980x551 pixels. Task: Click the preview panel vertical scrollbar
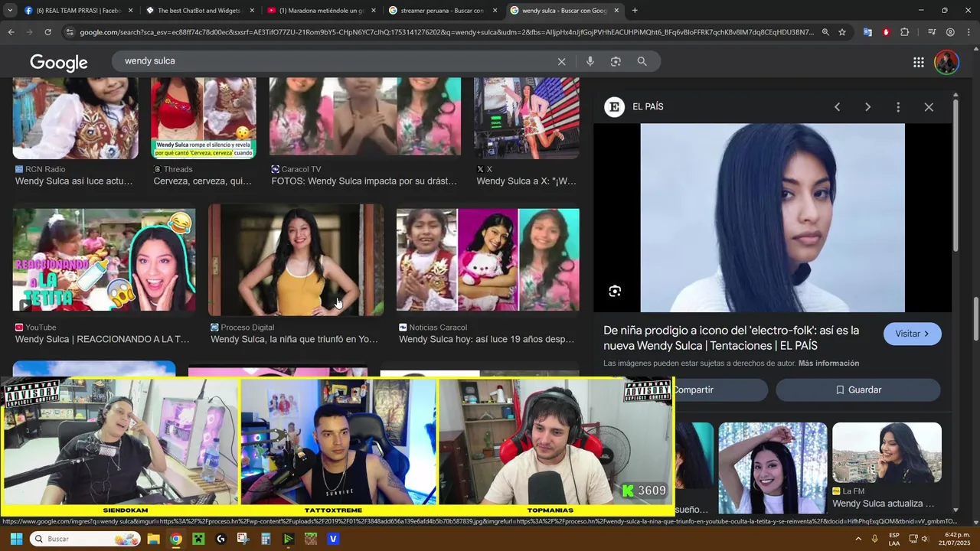(x=955, y=176)
